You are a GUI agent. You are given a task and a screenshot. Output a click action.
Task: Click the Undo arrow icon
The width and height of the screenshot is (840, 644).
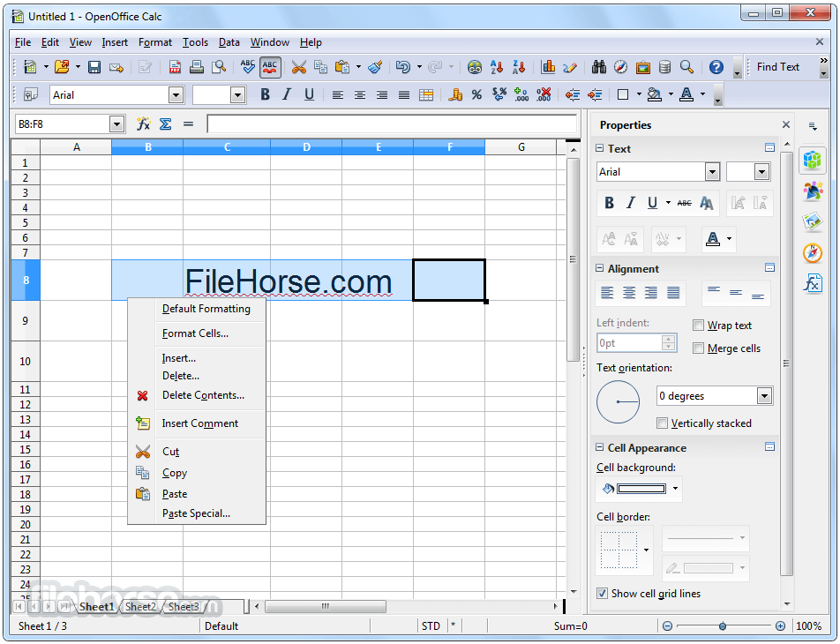tap(403, 67)
